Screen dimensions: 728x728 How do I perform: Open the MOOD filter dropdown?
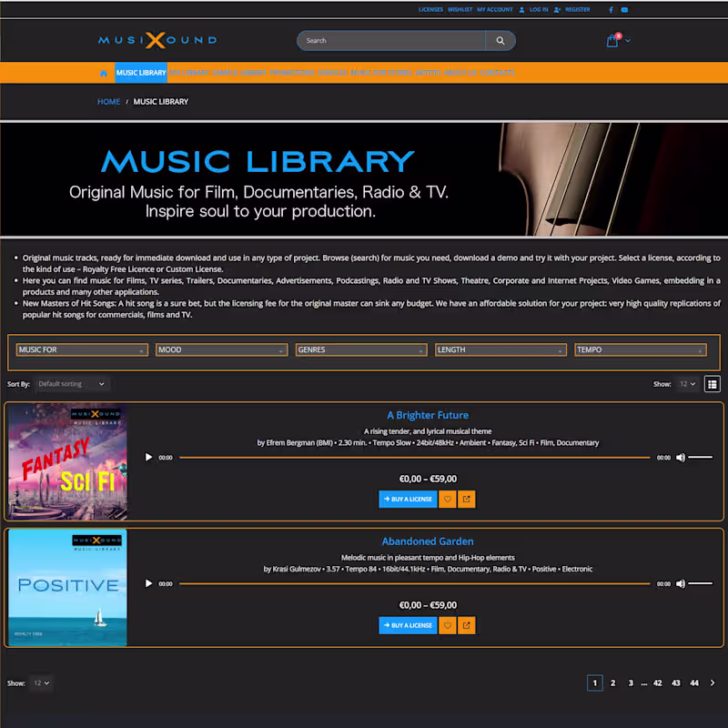coord(222,349)
